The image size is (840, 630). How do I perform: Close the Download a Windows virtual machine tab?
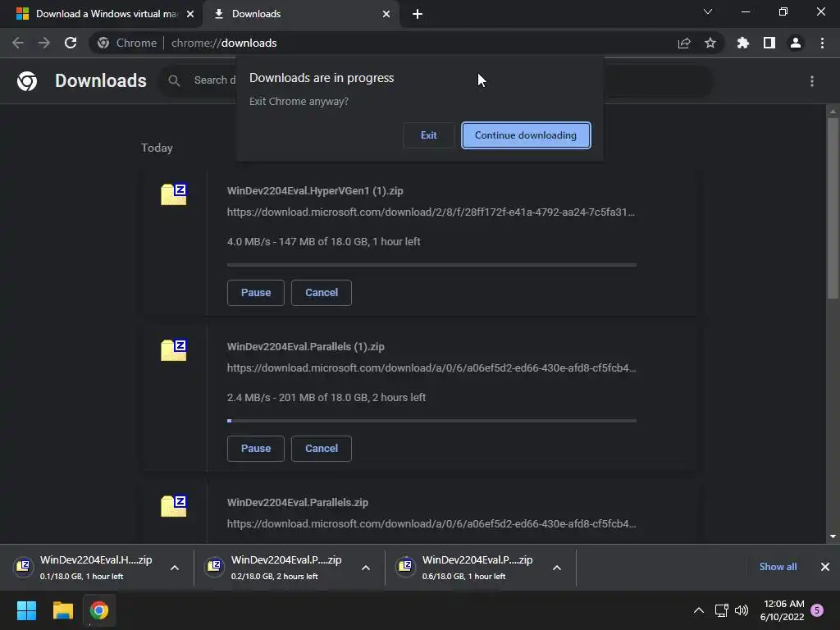(x=190, y=14)
